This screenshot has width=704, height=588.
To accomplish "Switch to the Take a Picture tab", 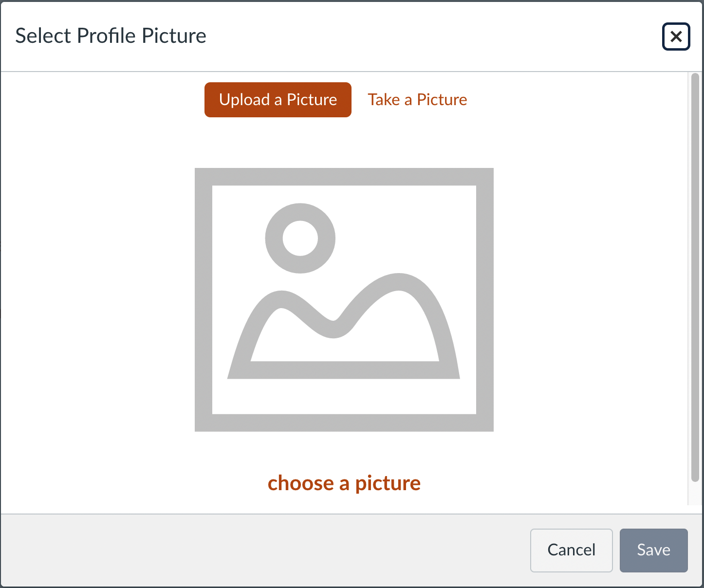I will pos(417,99).
